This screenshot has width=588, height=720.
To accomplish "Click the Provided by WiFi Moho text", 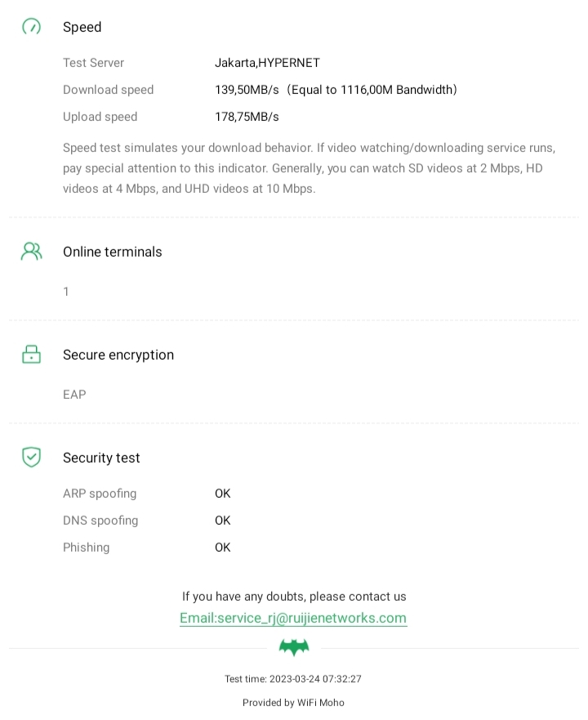I will tap(293, 703).
